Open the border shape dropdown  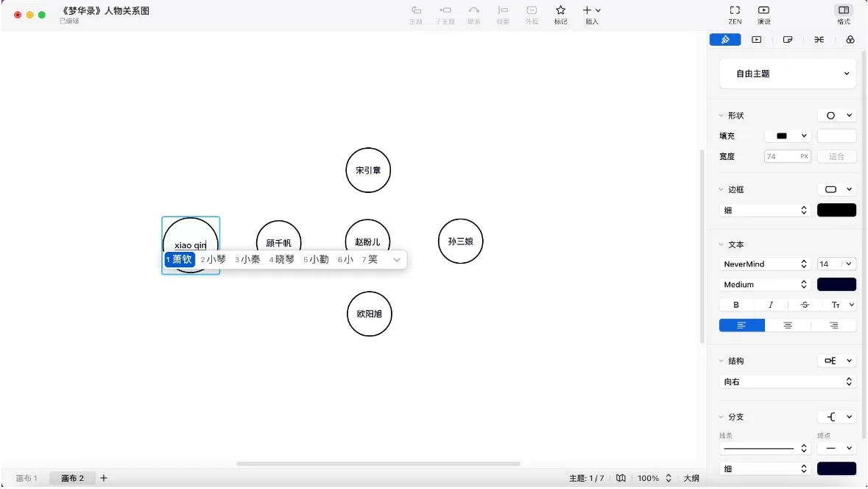tap(837, 189)
